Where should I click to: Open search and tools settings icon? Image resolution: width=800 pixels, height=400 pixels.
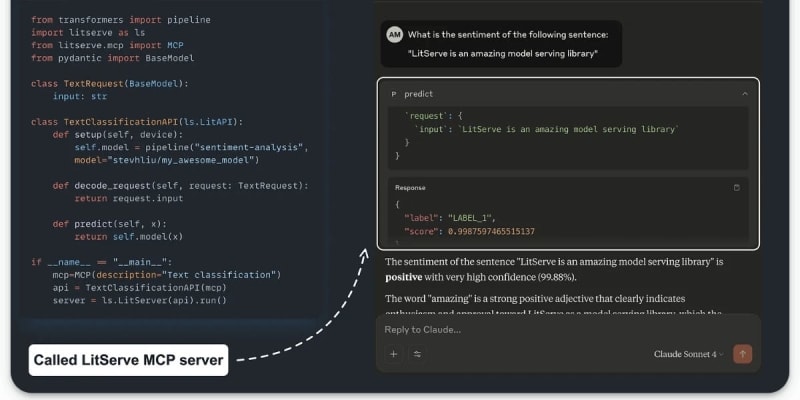coord(417,354)
